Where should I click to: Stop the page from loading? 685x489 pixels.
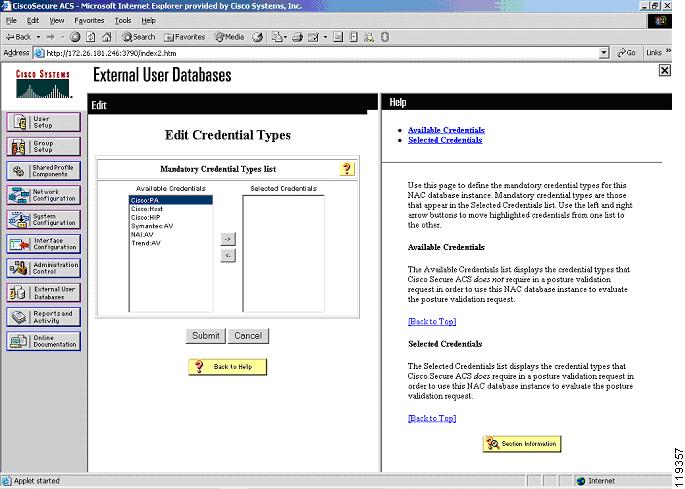[75, 37]
